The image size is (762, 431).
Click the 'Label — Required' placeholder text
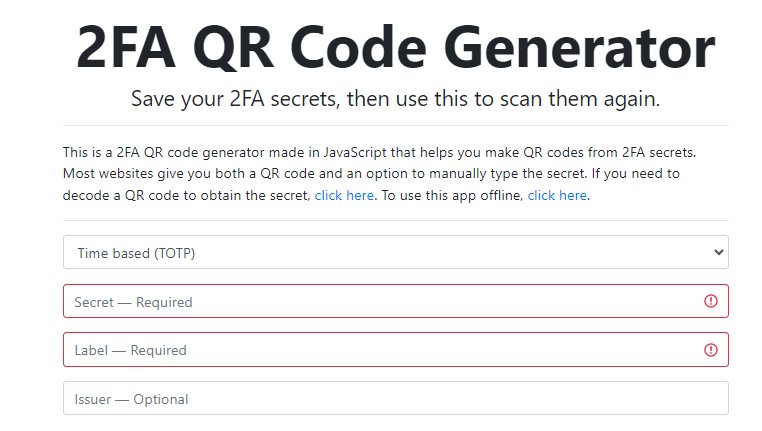click(x=130, y=351)
